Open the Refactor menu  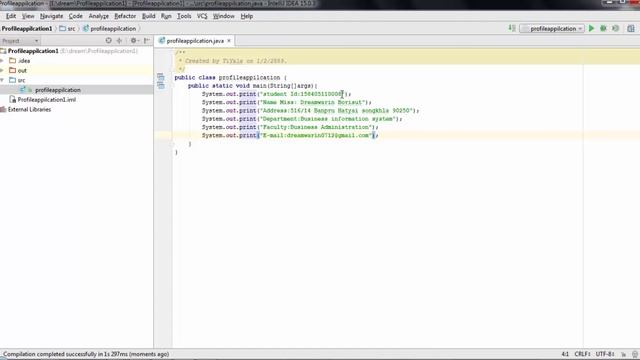tap(125, 16)
